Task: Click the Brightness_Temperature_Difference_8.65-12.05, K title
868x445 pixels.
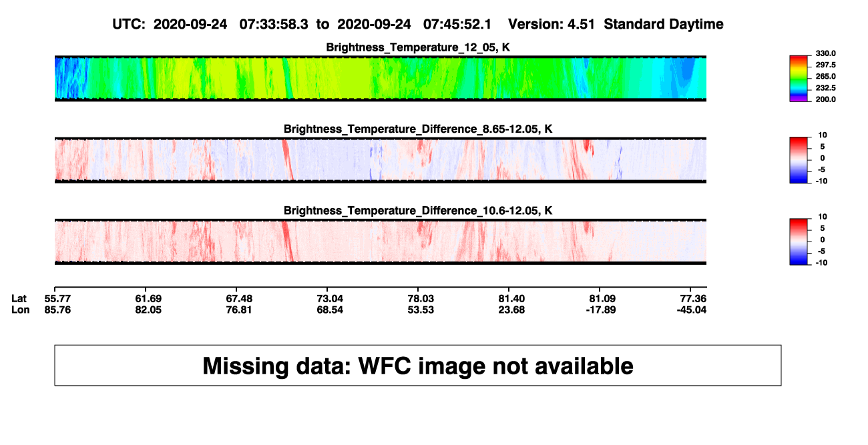Action: pos(418,129)
